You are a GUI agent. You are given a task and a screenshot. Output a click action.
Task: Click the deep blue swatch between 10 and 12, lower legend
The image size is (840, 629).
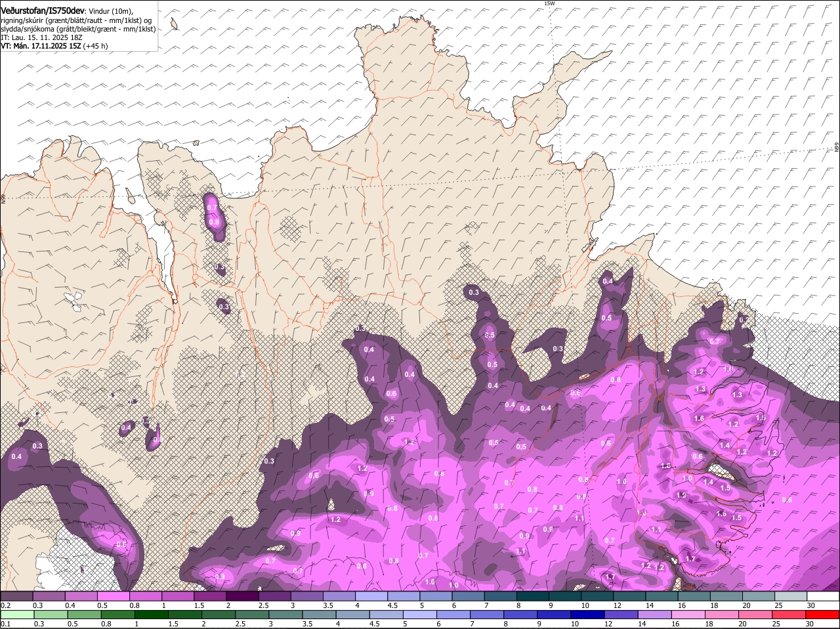point(587,615)
